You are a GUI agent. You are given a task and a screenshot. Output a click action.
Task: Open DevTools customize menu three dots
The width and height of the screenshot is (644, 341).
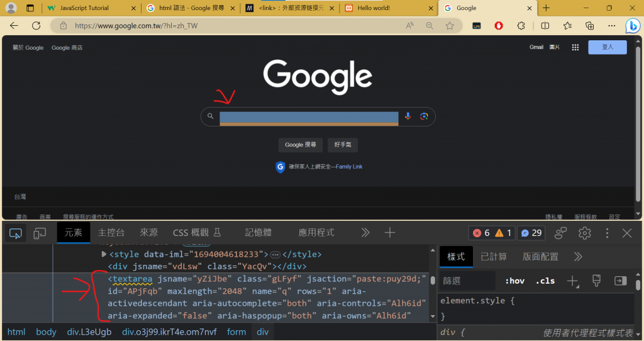607,233
